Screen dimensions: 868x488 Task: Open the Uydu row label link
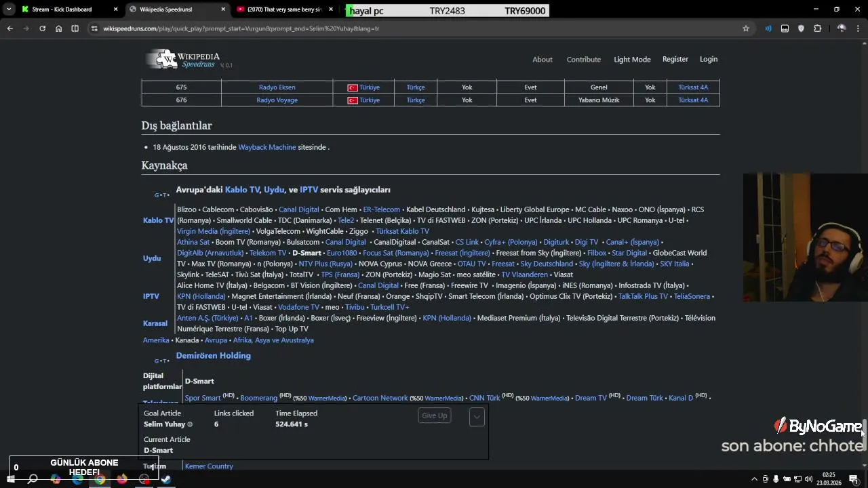tap(152, 258)
